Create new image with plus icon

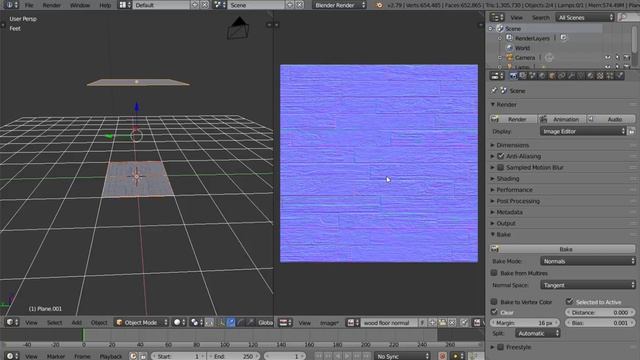coord(433,322)
